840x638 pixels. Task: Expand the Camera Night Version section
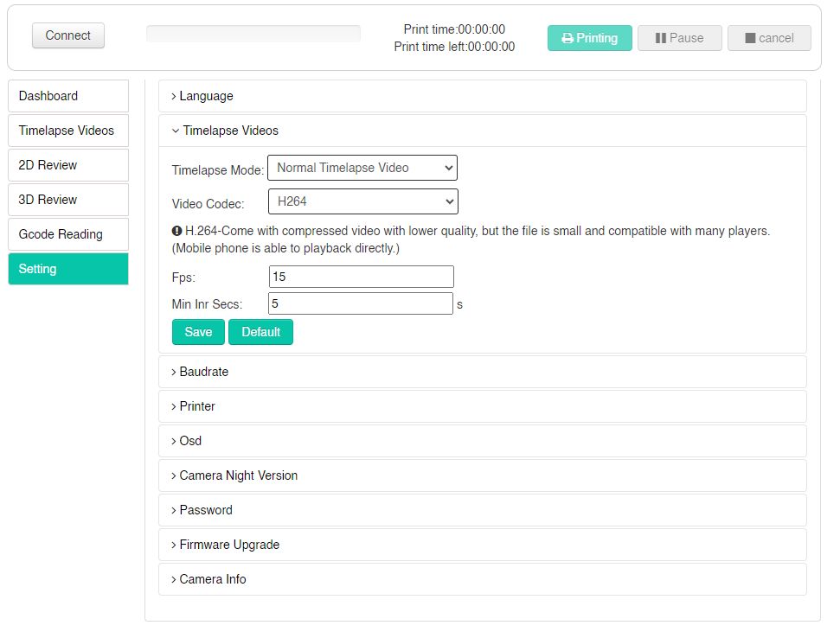238,475
